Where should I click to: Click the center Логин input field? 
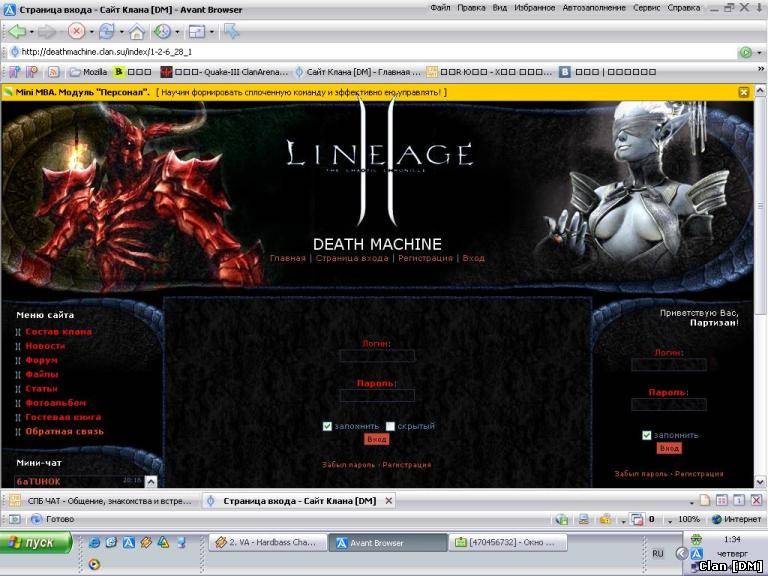(377, 356)
